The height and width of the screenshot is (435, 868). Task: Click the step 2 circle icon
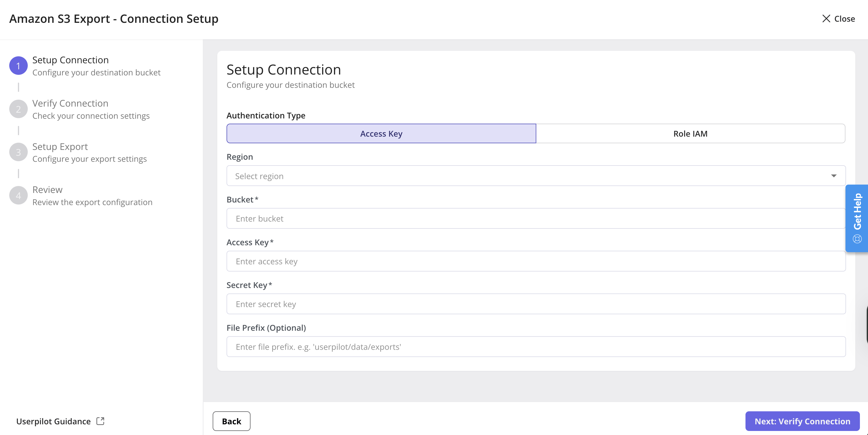(x=18, y=109)
